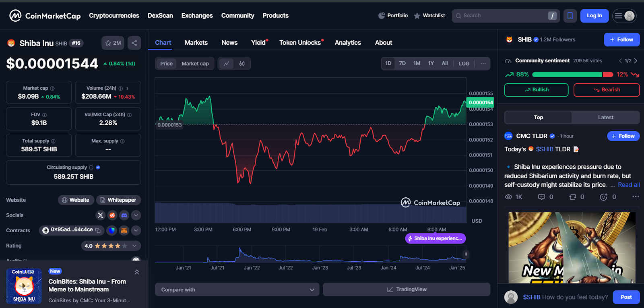The height and width of the screenshot is (308, 644).
Task: Switch to the Analytics tab
Action: pos(348,43)
